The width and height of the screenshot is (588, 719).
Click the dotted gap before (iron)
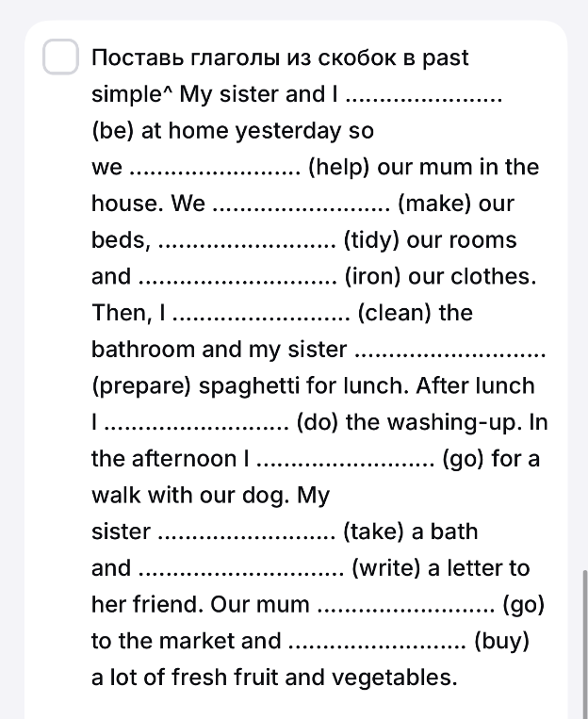(238, 276)
